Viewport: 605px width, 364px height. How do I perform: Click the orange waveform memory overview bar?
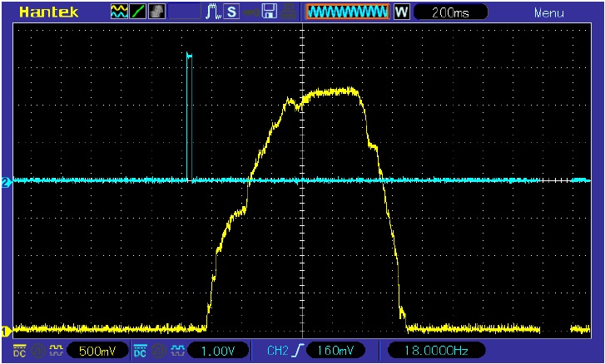point(347,12)
